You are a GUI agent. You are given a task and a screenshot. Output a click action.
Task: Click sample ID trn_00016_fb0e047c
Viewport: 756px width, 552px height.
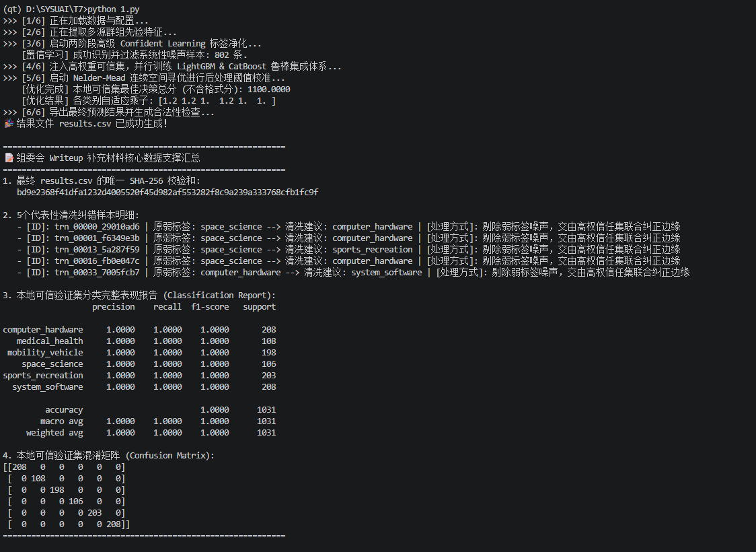97,261
